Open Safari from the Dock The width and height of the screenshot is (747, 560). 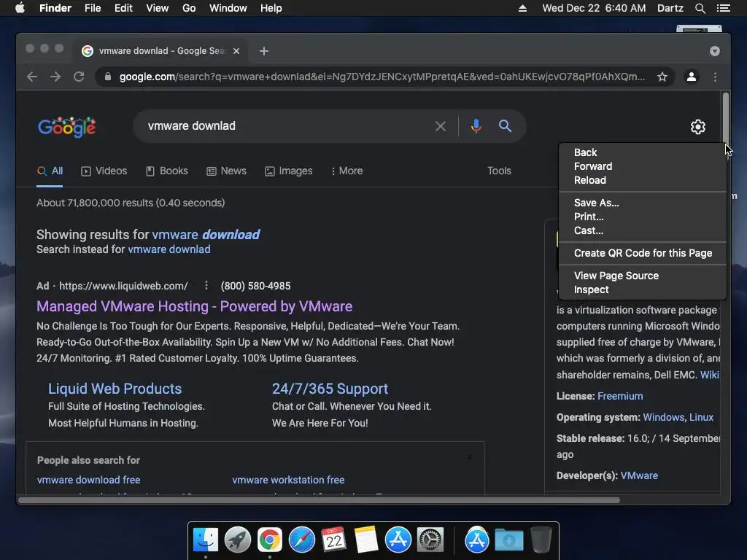click(x=301, y=540)
